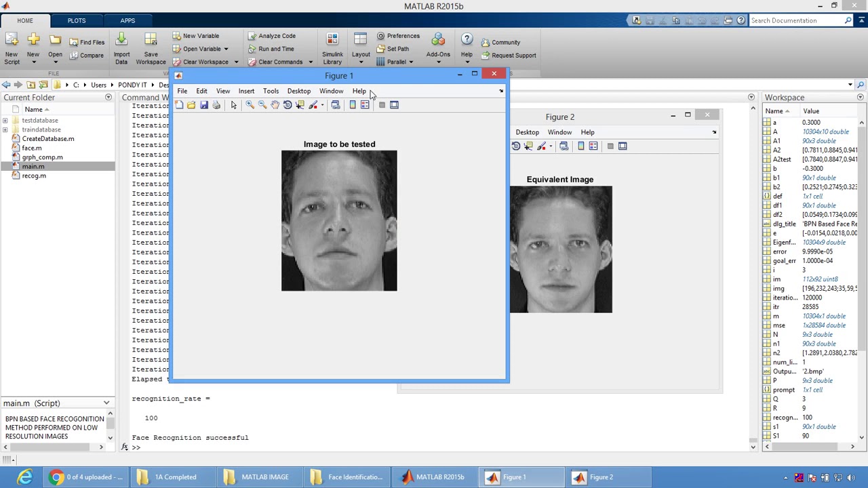Click Help question mark in quick access toolbar

coord(741,20)
